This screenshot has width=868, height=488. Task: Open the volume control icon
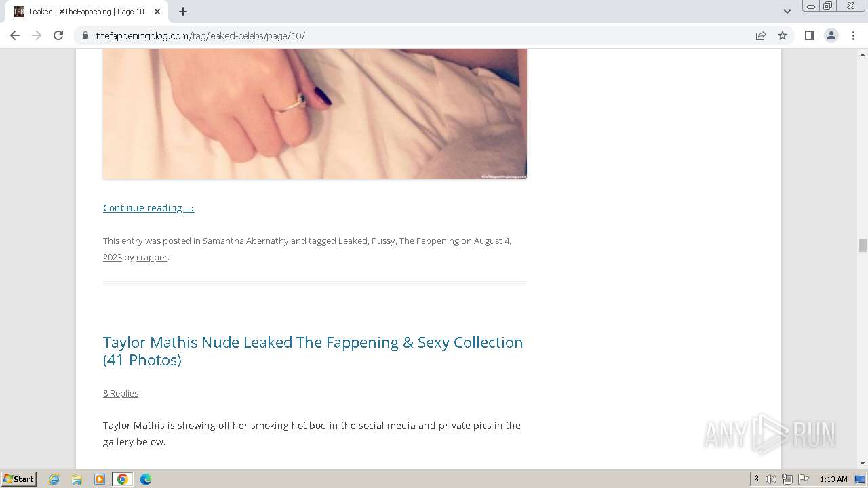(771, 479)
